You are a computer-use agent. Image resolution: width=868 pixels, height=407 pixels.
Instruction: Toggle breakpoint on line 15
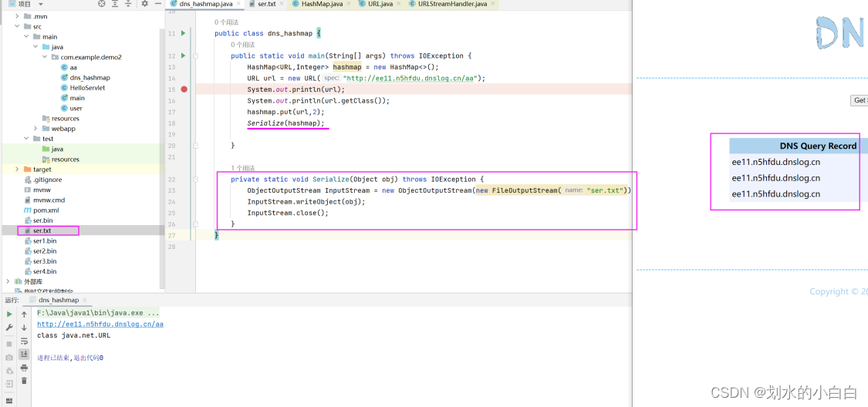[184, 89]
